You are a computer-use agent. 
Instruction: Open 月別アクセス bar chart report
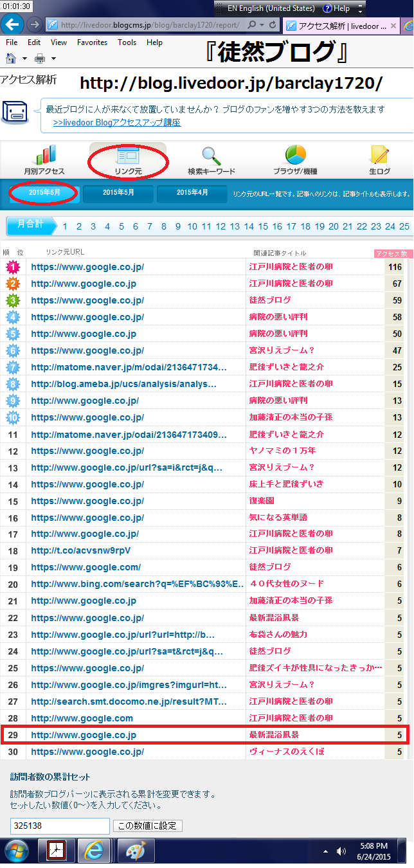[44, 160]
